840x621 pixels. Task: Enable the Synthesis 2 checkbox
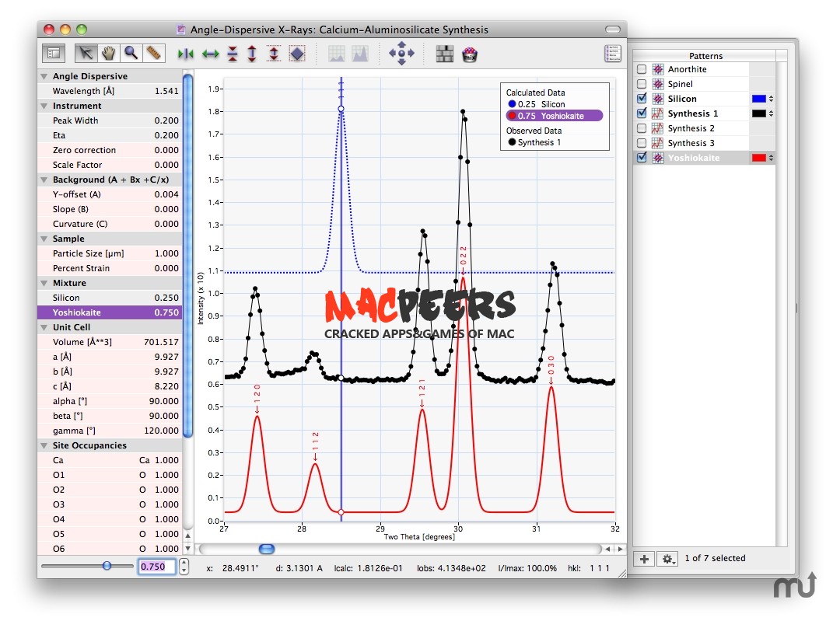point(641,128)
